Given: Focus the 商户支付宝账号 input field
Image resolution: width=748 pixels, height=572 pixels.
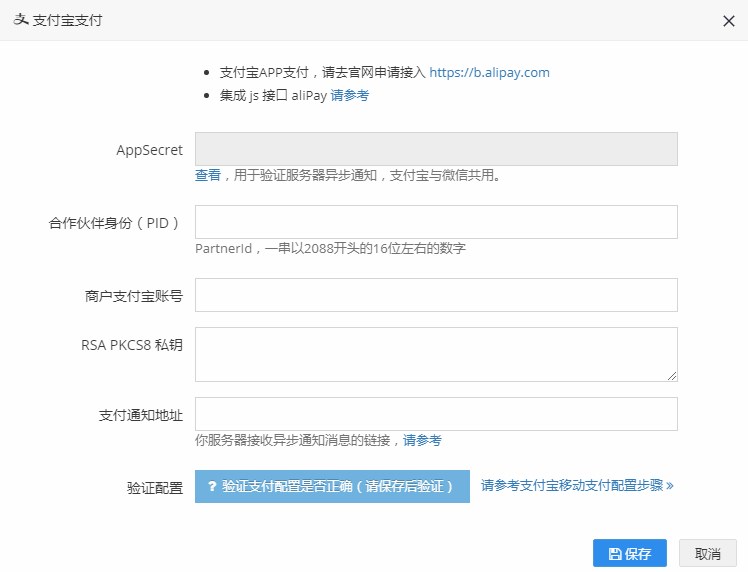Looking at the screenshot, I should coord(436,295).
